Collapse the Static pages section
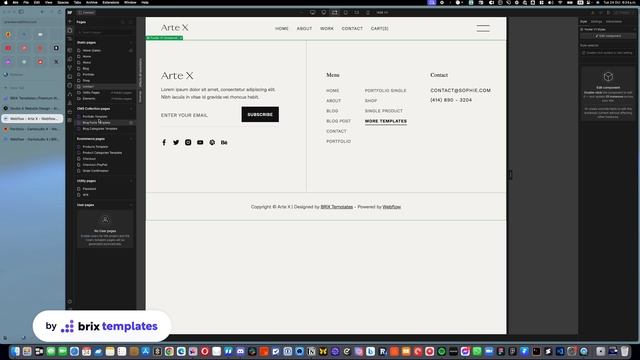Viewport: 640px width, 360px height. click(x=131, y=42)
